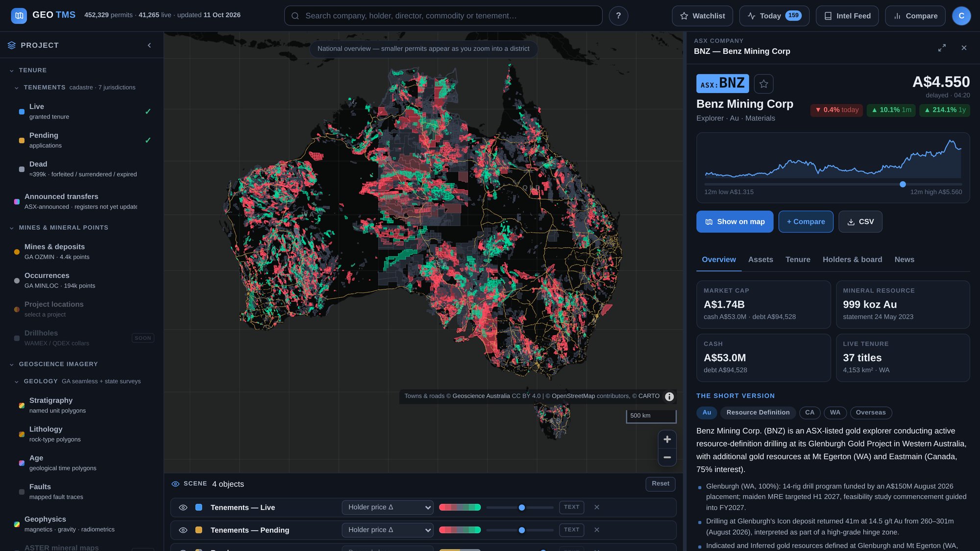
Task: Toggle the Resource Definition tag
Action: (758, 413)
